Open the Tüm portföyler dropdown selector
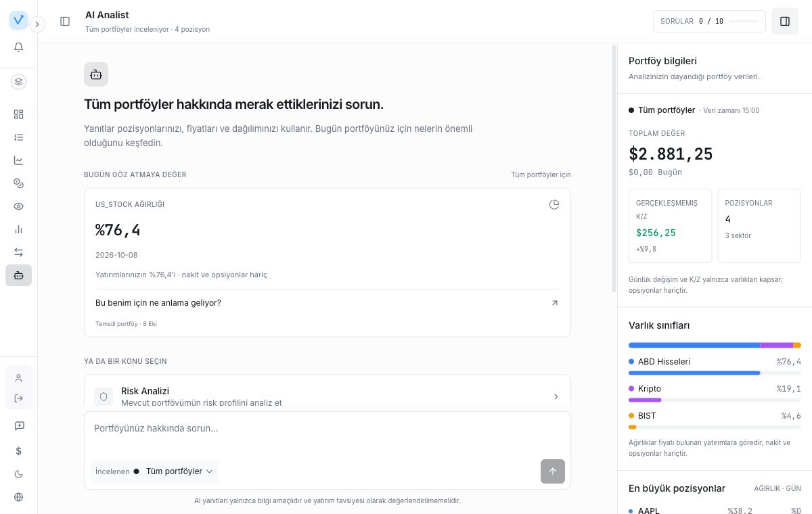The height and width of the screenshot is (514, 812). point(154,471)
